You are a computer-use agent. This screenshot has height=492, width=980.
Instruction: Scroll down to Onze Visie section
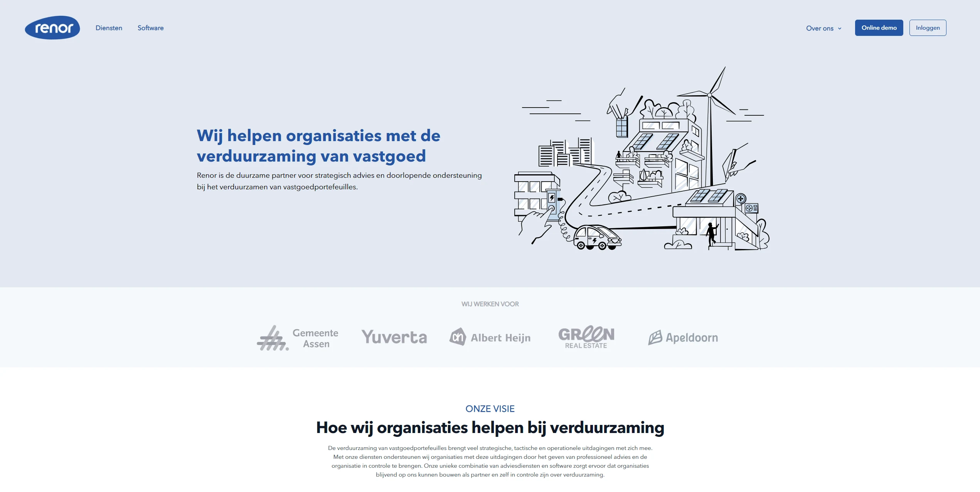click(490, 409)
